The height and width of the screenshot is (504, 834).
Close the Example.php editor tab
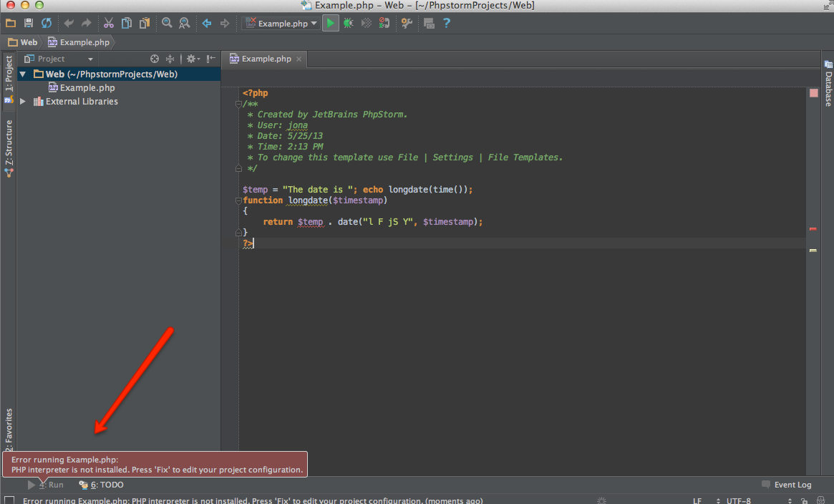pos(299,59)
